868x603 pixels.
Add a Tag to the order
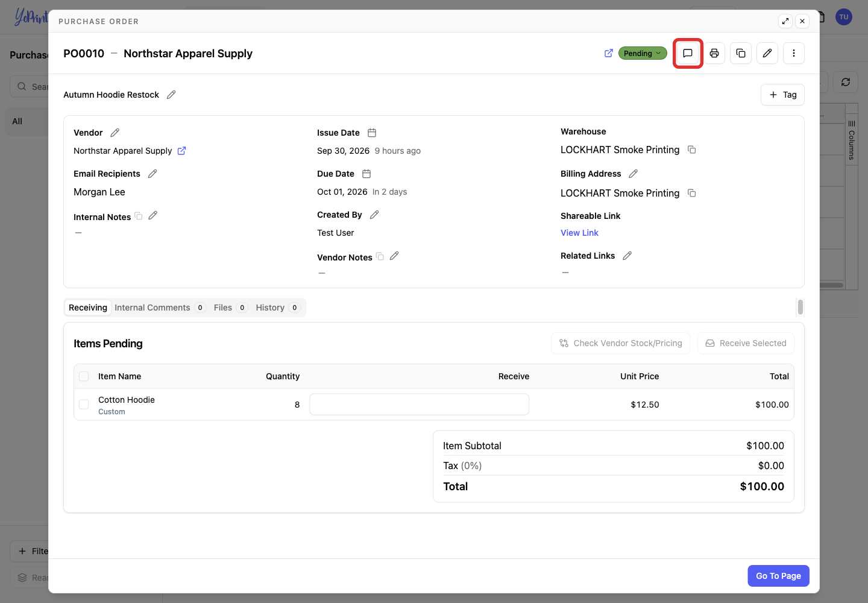point(782,95)
